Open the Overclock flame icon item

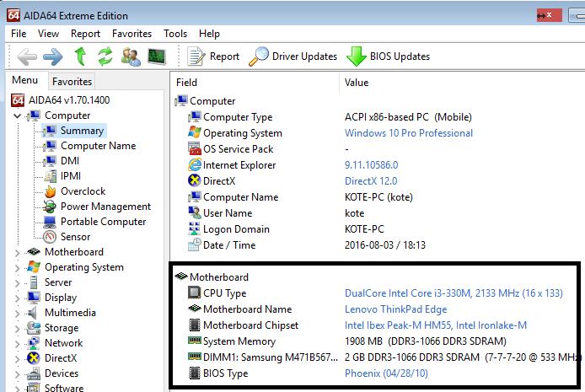tap(51, 191)
